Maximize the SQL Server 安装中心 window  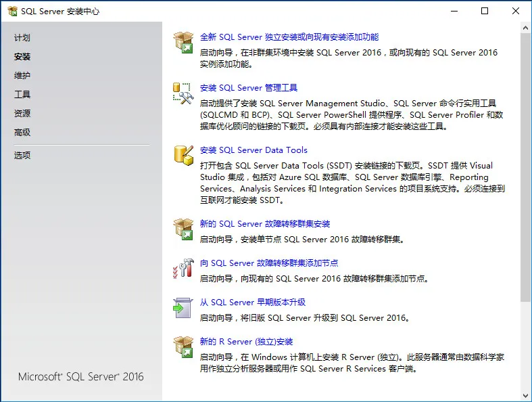tap(485, 11)
